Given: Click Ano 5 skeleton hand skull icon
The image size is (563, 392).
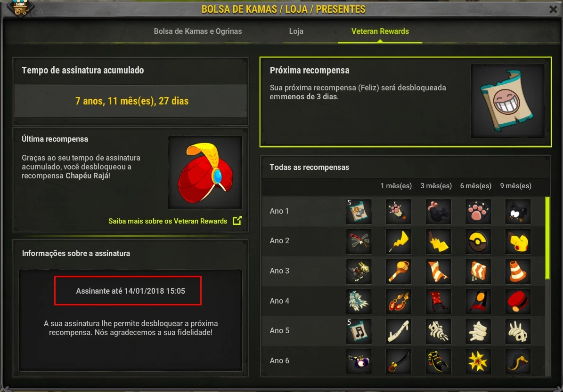Looking at the screenshot, I should coord(517,331).
